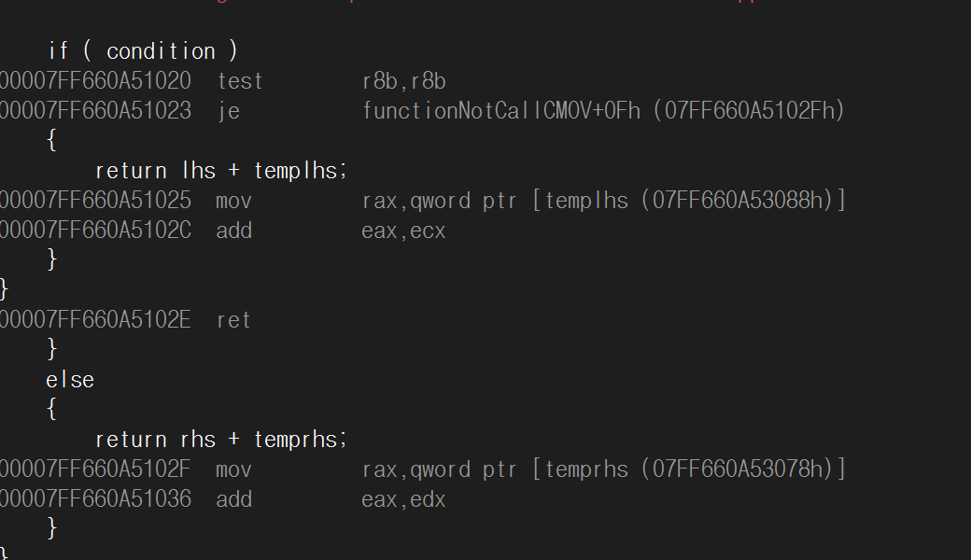Click the "if ( condition )" source line
The height and width of the screenshot is (560, 971).
(143, 51)
